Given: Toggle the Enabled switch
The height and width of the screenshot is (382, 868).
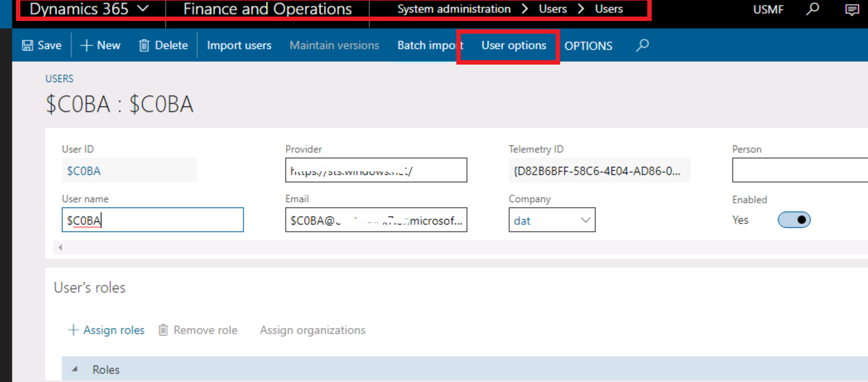Looking at the screenshot, I should pos(794,220).
